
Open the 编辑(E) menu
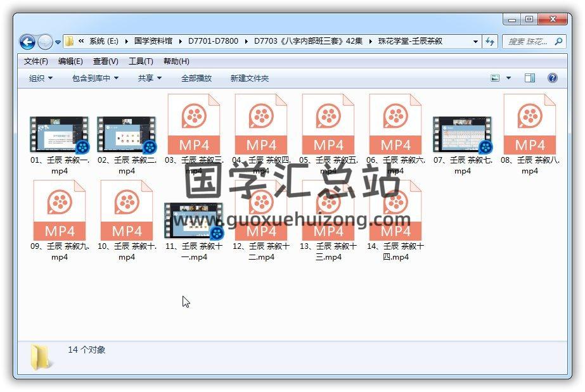pos(70,61)
